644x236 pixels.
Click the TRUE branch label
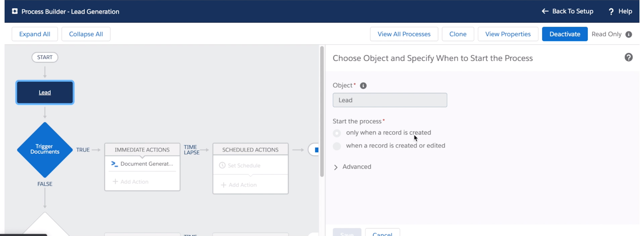point(83,150)
